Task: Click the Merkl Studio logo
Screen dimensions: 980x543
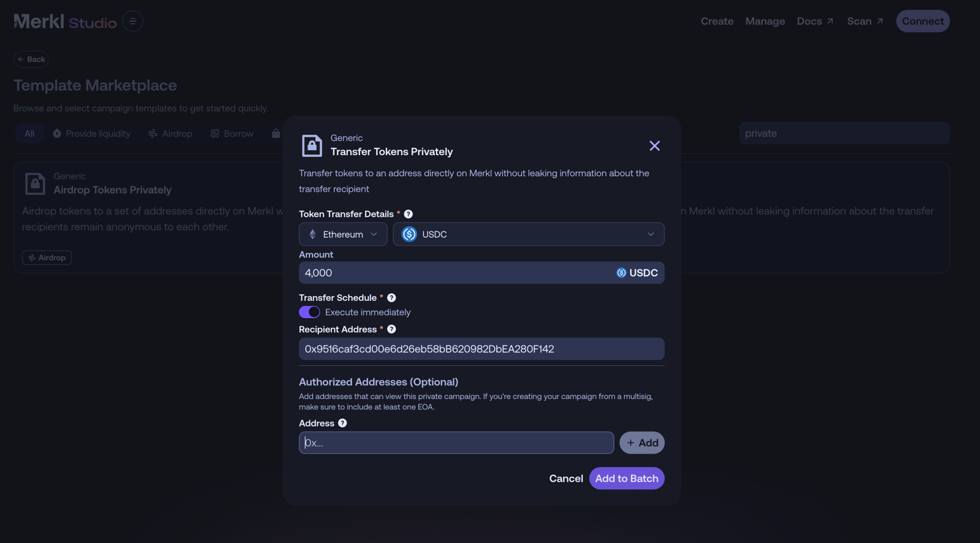Action: 65,21
